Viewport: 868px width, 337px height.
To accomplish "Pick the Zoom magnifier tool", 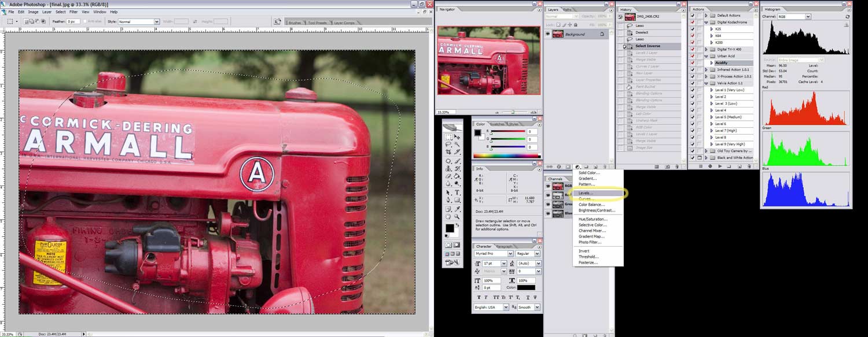I will coord(457,217).
